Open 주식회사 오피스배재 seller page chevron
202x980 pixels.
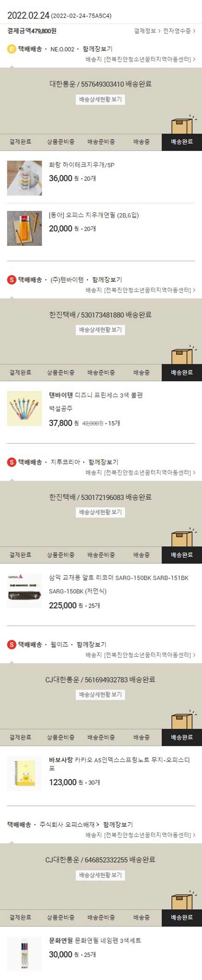(x=97, y=825)
